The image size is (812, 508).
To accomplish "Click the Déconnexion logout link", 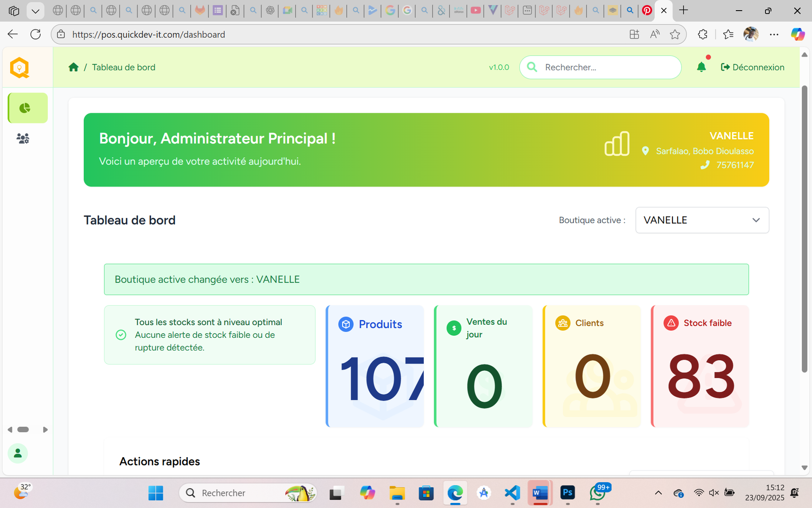I will 753,67.
